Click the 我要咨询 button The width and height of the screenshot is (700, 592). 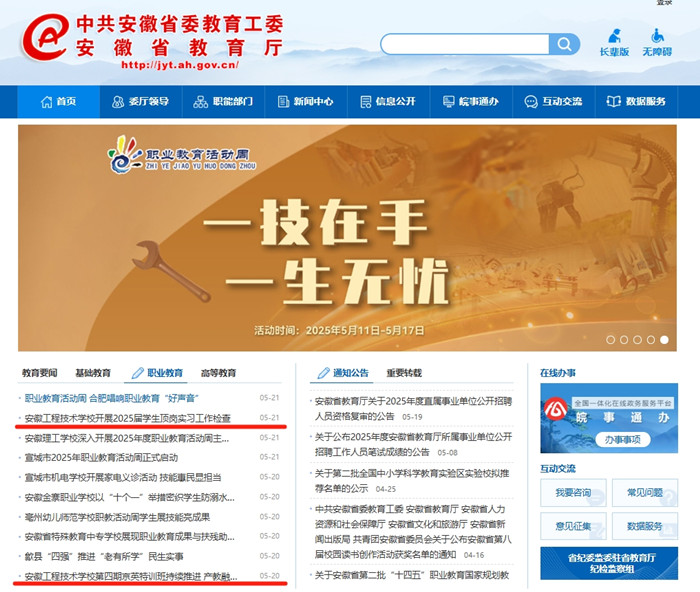click(573, 492)
